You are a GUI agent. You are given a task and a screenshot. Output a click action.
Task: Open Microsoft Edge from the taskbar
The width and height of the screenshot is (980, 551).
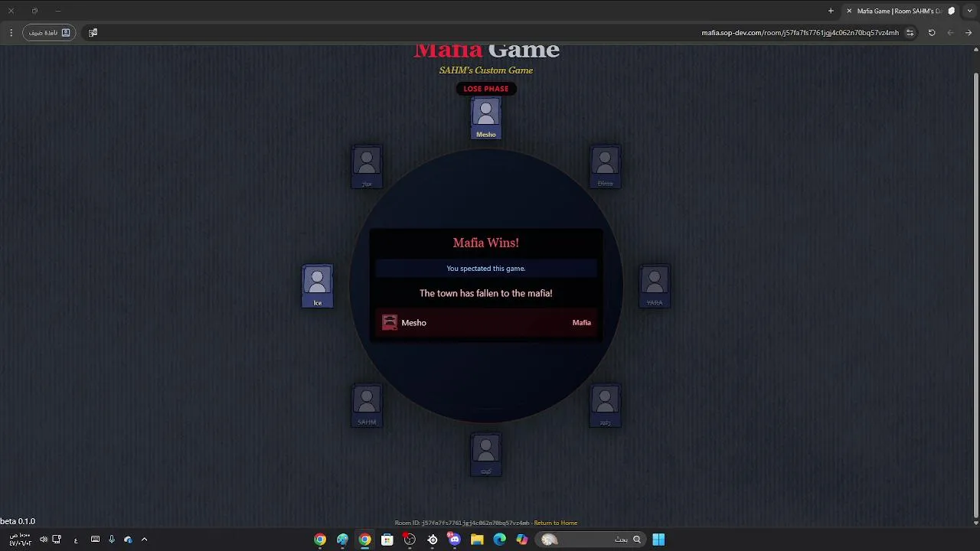(x=500, y=540)
